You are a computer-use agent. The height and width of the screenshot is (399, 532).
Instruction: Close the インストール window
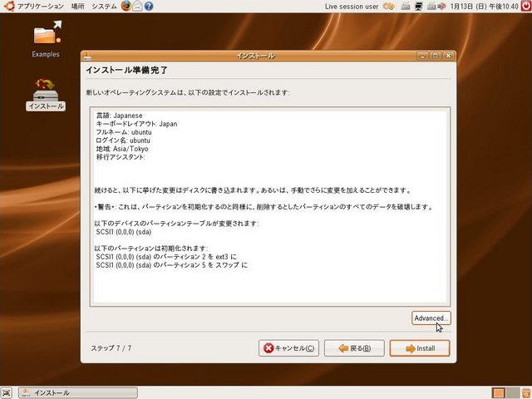[449, 56]
